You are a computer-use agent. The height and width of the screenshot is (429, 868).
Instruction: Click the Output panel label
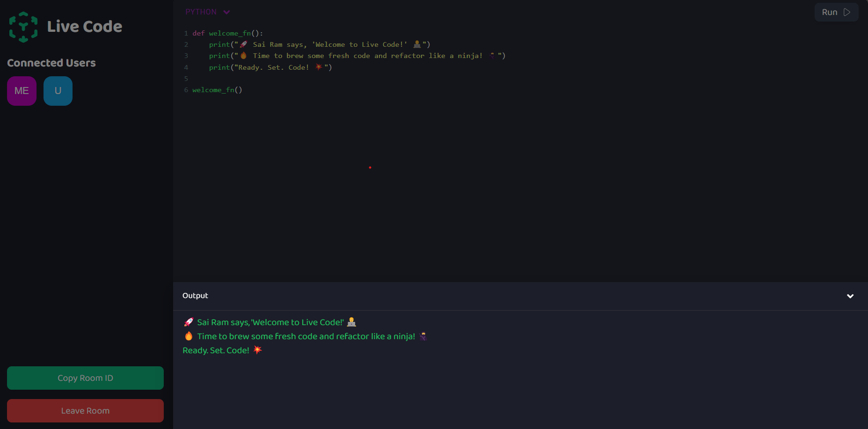click(195, 296)
